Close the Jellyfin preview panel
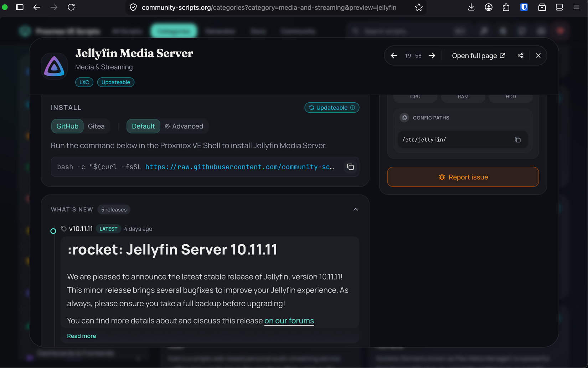 pyautogui.click(x=538, y=56)
